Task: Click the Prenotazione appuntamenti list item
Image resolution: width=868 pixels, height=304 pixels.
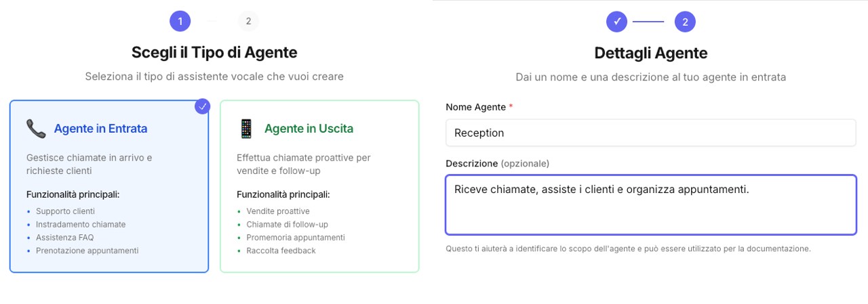Action: tap(87, 251)
